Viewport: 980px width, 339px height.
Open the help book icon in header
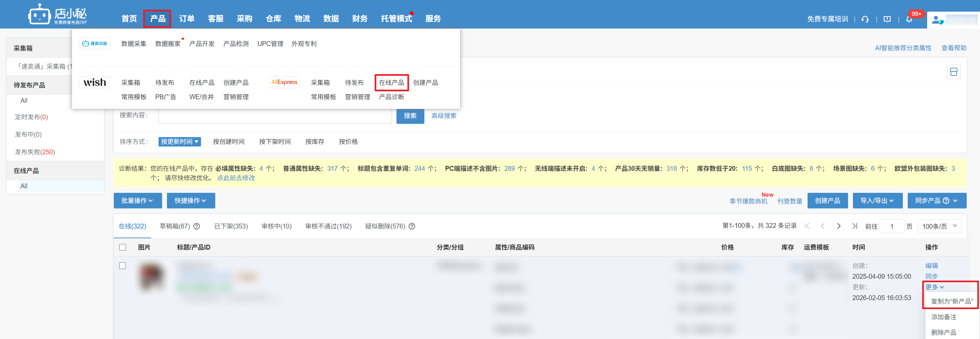pyautogui.click(x=887, y=19)
